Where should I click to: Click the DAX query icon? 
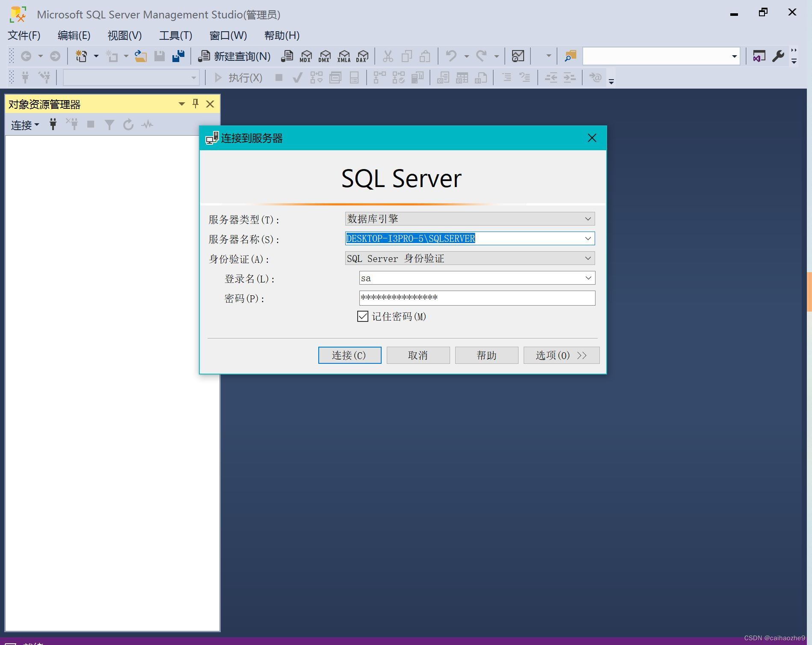pos(362,56)
